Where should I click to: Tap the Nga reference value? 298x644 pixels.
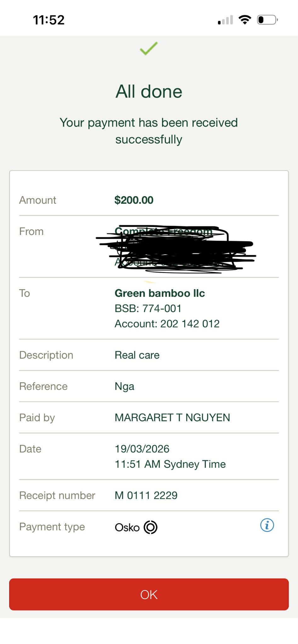124,386
